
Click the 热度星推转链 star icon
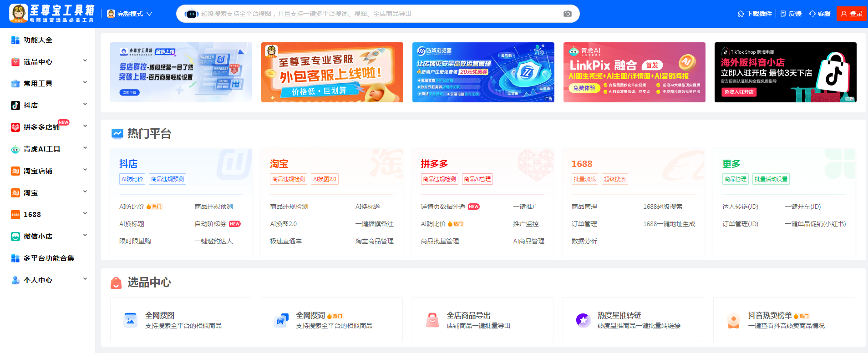(583, 320)
